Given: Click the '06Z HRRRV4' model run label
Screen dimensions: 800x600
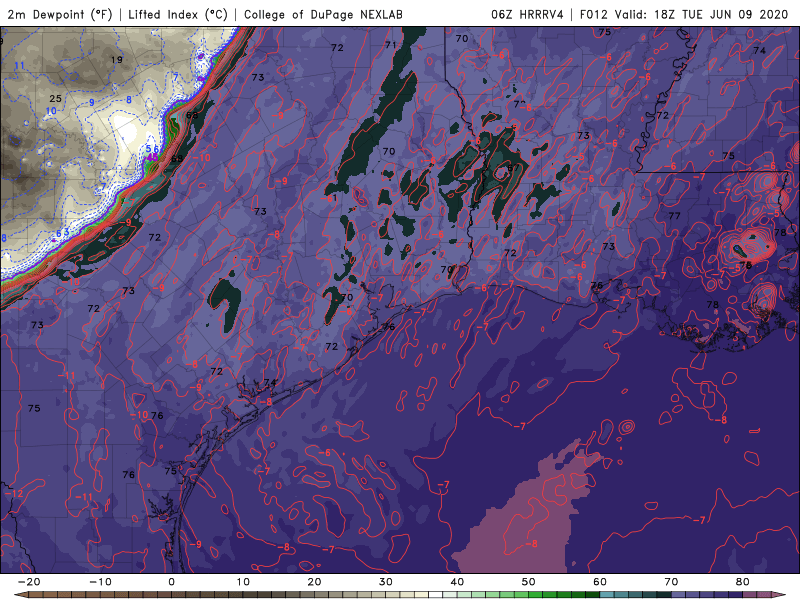Looking at the screenshot, I should pyautogui.click(x=527, y=14).
